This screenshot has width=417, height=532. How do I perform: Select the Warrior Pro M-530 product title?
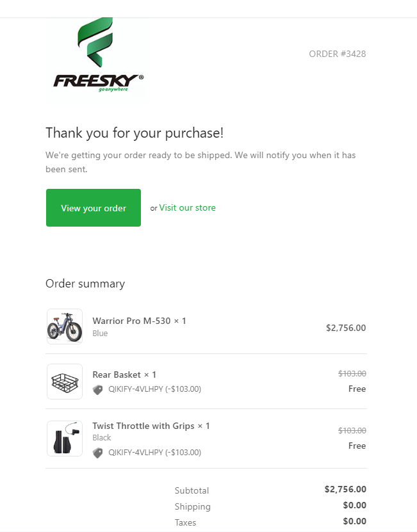pos(139,321)
